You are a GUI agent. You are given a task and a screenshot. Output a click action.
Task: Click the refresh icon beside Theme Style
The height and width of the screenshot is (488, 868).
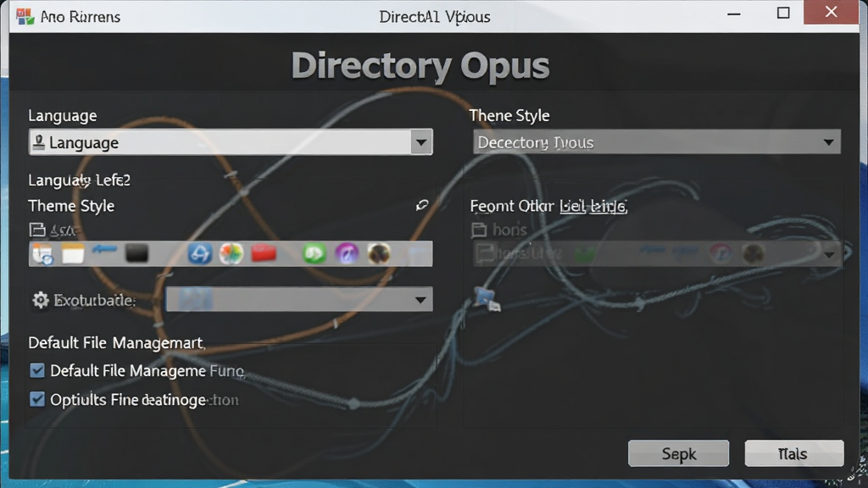point(422,205)
